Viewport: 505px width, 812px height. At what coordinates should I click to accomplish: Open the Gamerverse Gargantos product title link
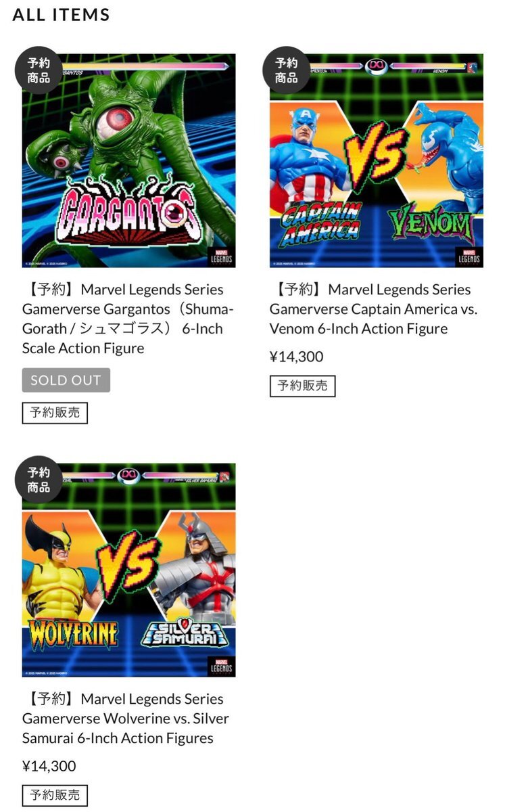click(x=128, y=319)
